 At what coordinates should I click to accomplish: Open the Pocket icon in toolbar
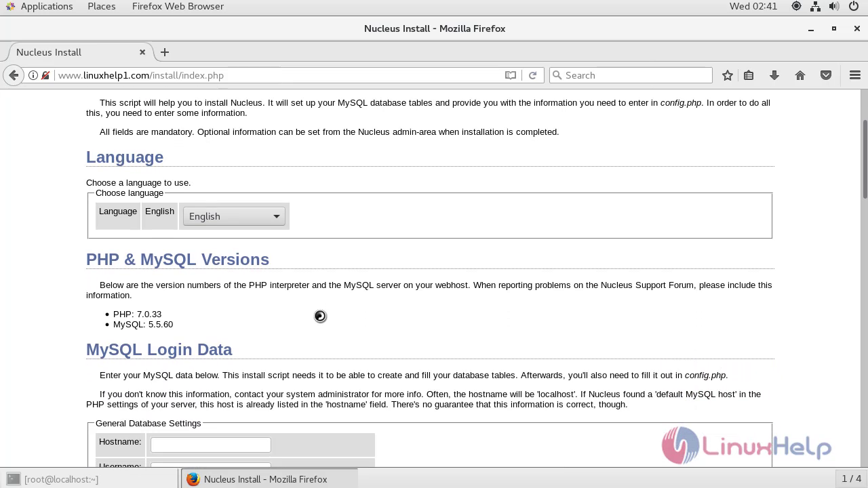(x=826, y=75)
